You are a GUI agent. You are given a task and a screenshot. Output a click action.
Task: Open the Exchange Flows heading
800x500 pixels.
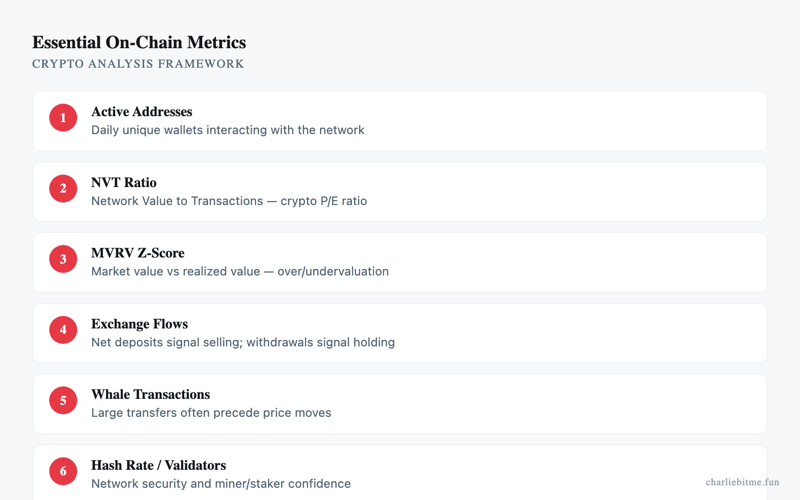[x=140, y=323]
